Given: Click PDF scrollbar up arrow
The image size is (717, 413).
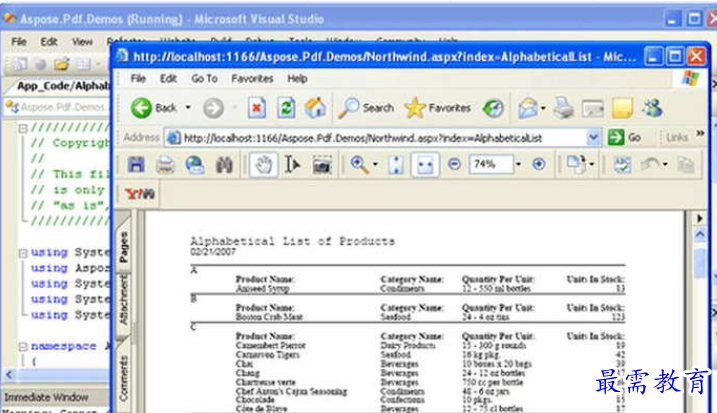Looking at the screenshot, I should pyautogui.click(x=700, y=235).
